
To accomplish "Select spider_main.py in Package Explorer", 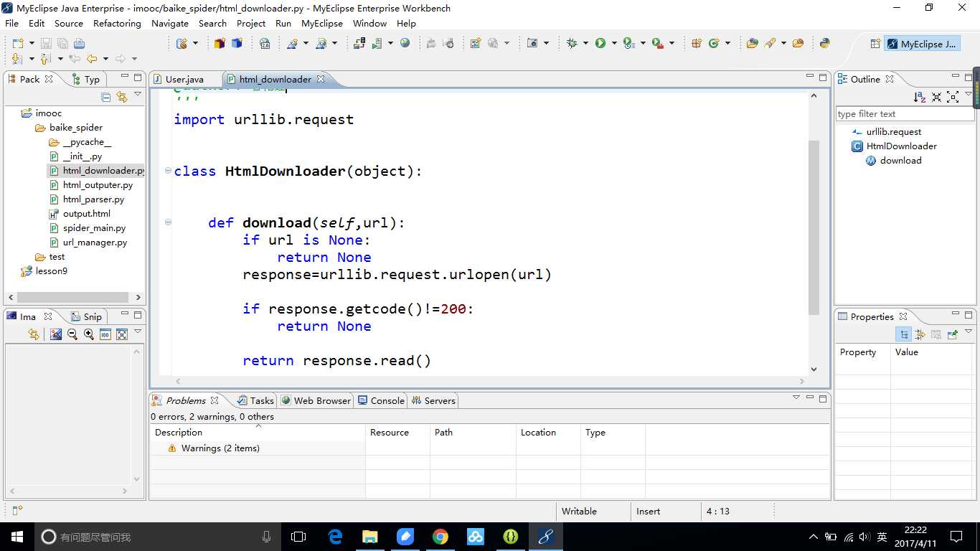I will 94,227.
